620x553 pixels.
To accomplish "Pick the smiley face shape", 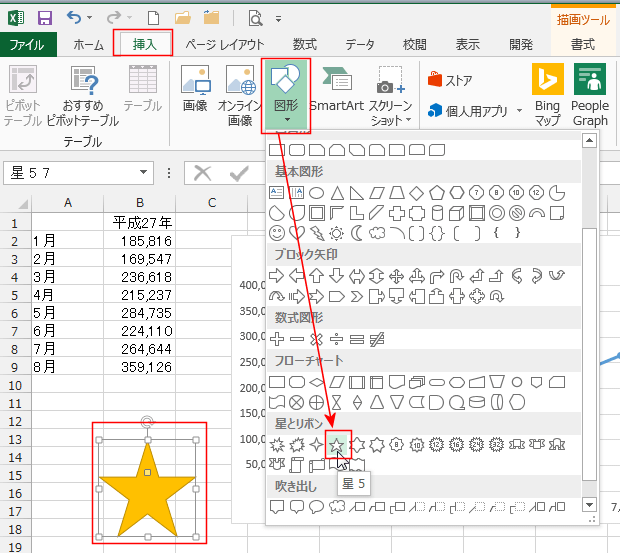I will [277, 233].
